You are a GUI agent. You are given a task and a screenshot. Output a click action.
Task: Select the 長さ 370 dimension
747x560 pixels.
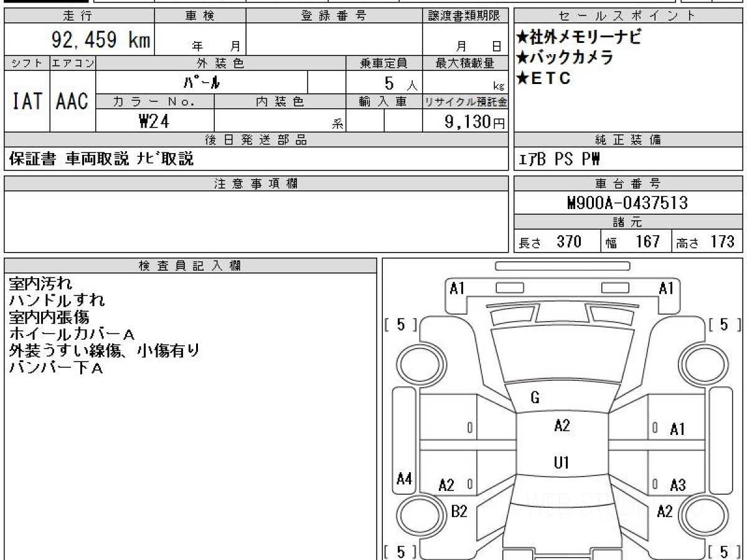(x=550, y=242)
